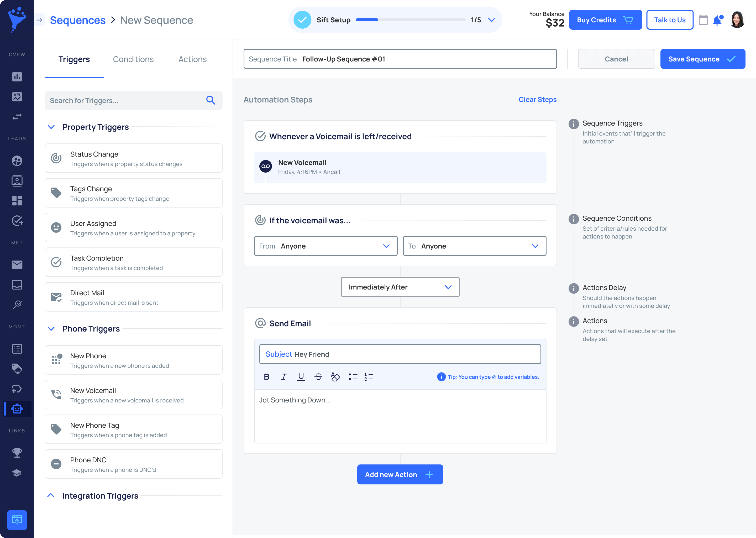Image resolution: width=756 pixels, height=538 pixels.
Task: Click the Save Sequence button
Action: 702,59
